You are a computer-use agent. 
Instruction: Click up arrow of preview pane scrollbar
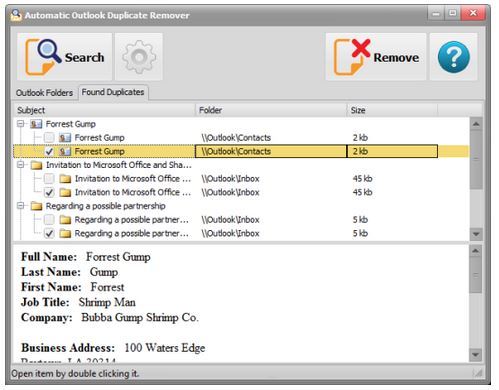476,251
